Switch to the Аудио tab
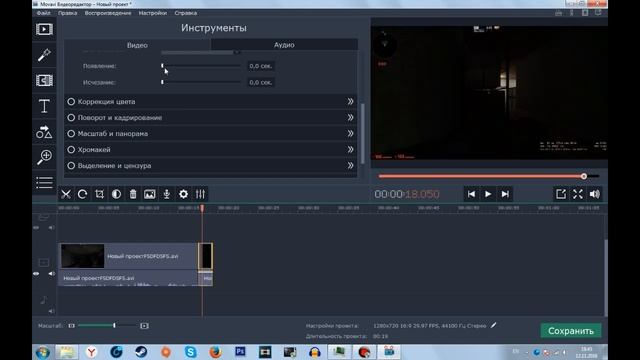Image resolution: width=640 pixels, height=360 pixels. point(284,45)
